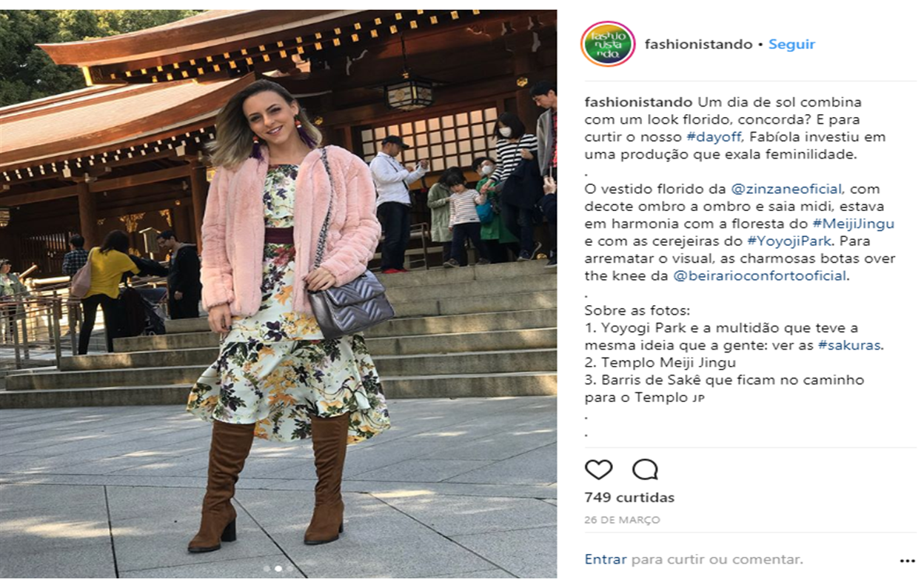The height and width of the screenshot is (588, 924).
Task: View the 749 curtidas likes list
Action: [x=629, y=498]
